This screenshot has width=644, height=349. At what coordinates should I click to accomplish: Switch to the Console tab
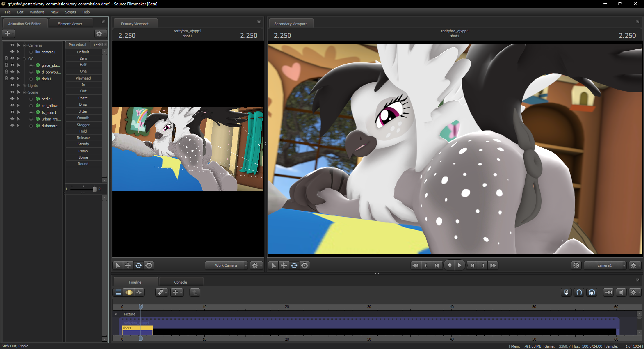180,282
